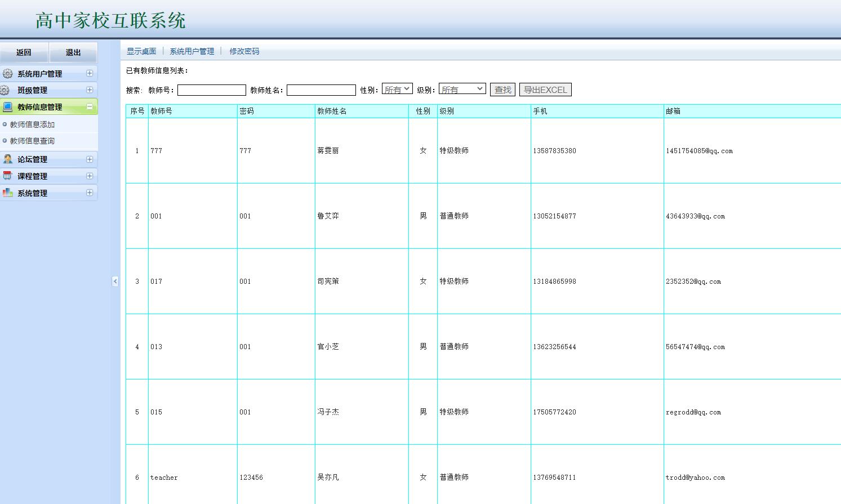Select the 班级管理 menu label
841x504 pixels.
32,90
